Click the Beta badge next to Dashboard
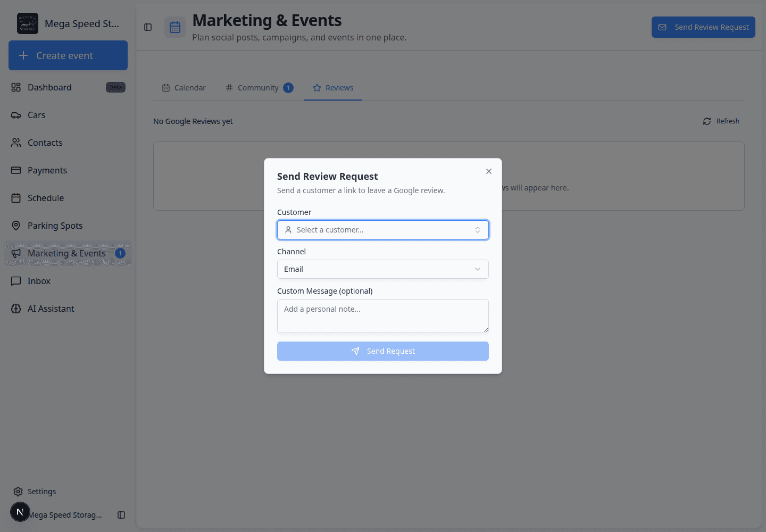 [x=115, y=87]
